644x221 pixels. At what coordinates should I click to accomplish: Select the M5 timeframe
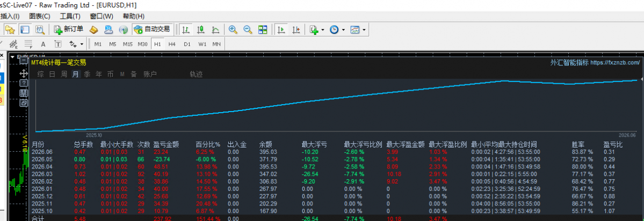pos(113,44)
